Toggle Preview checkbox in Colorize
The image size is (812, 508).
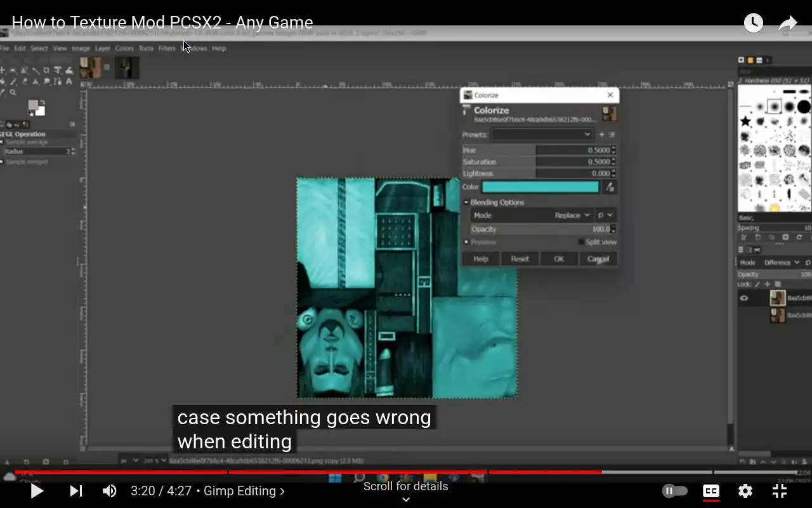[466, 242]
